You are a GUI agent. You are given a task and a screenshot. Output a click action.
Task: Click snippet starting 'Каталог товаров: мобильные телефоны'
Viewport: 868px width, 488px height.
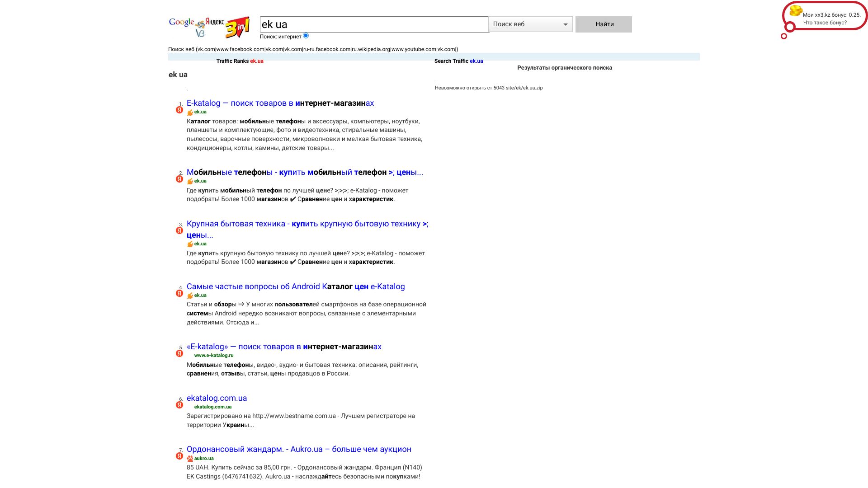[304, 135]
